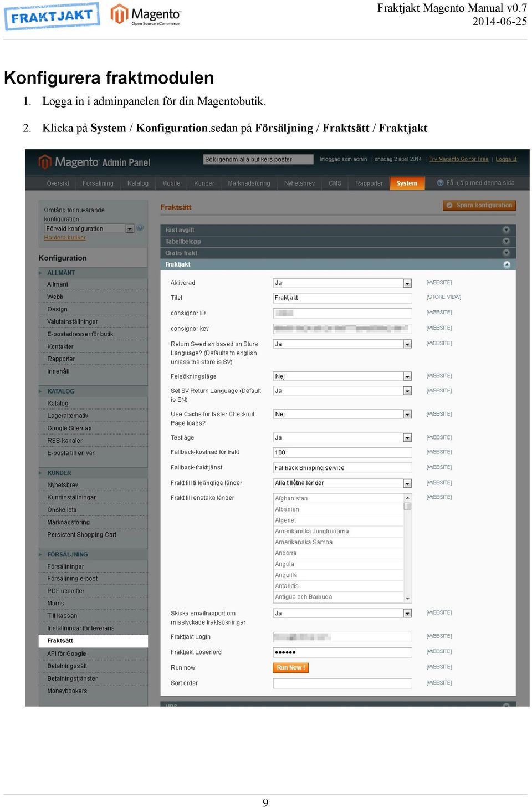This screenshot has width=532, height=807.
Task: Select Afghanistan in the country list
Action: click(x=339, y=498)
